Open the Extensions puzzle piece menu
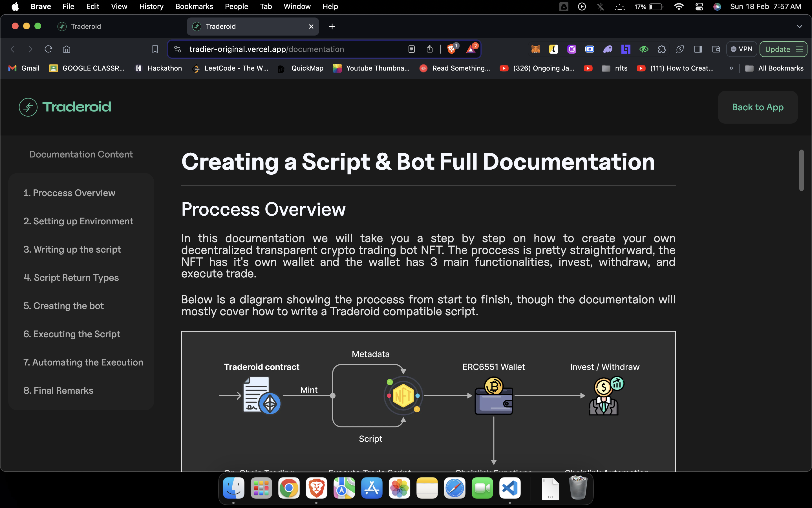Image resolution: width=812 pixels, height=508 pixels. pos(662,49)
